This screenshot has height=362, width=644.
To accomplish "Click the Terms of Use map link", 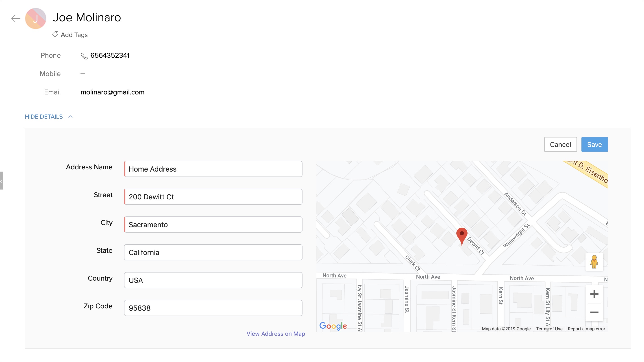I will [x=549, y=329].
